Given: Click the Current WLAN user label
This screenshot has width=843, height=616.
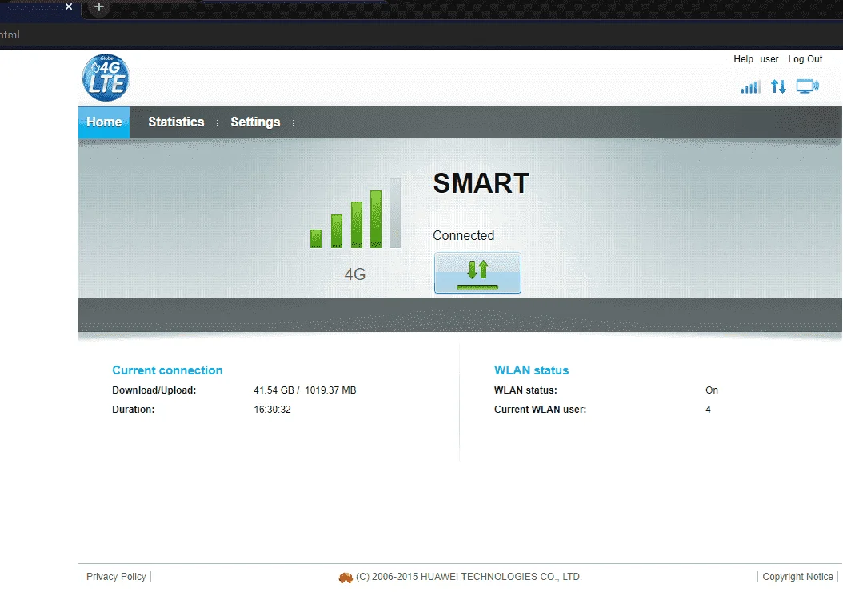Looking at the screenshot, I should [x=541, y=410].
